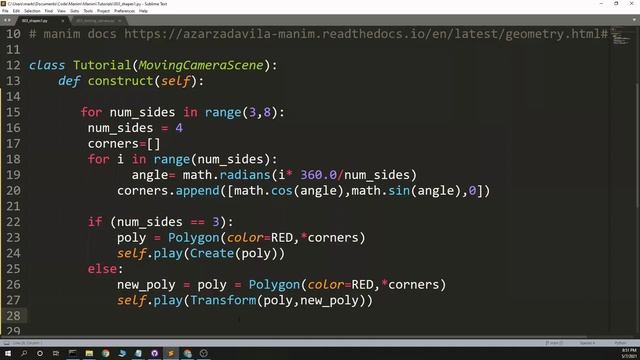Click the MovingCameraScene class name
Viewport: 640px width, 360px height.
[x=201, y=65]
